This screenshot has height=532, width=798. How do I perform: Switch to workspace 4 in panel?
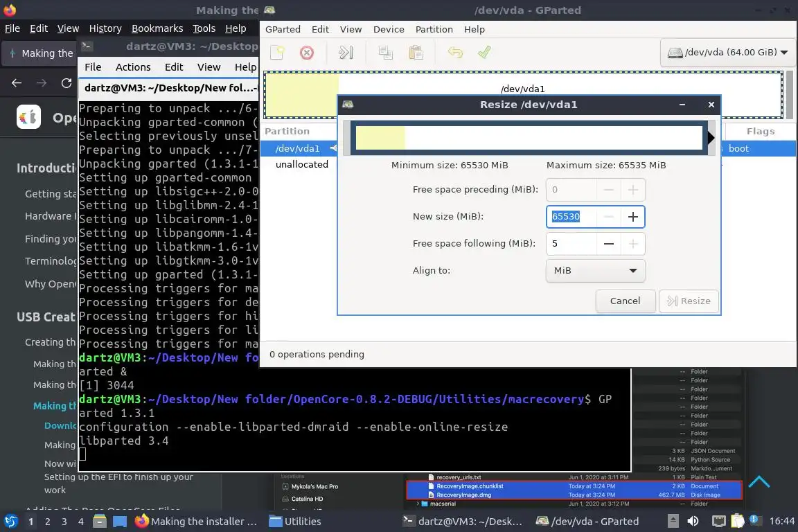(80, 522)
